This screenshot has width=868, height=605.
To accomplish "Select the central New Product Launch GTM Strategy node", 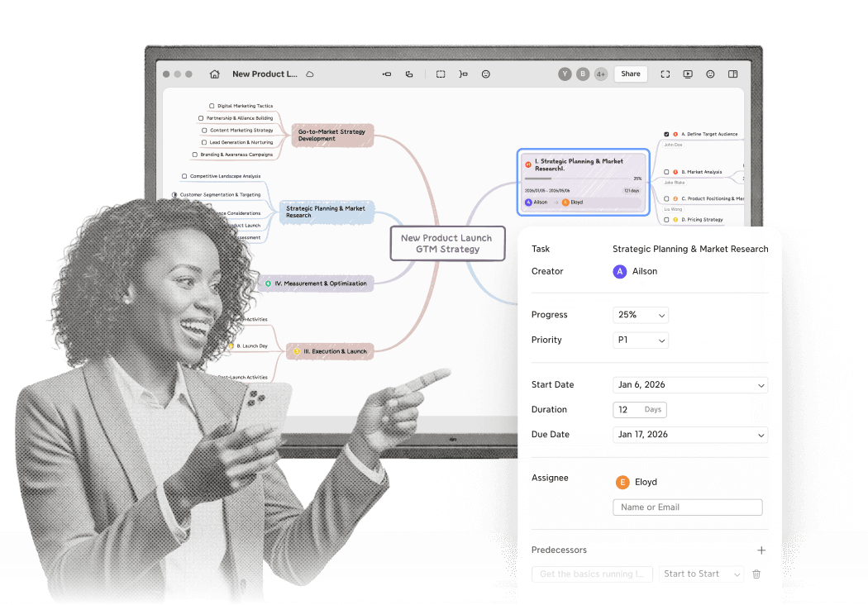I will (x=447, y=244).
